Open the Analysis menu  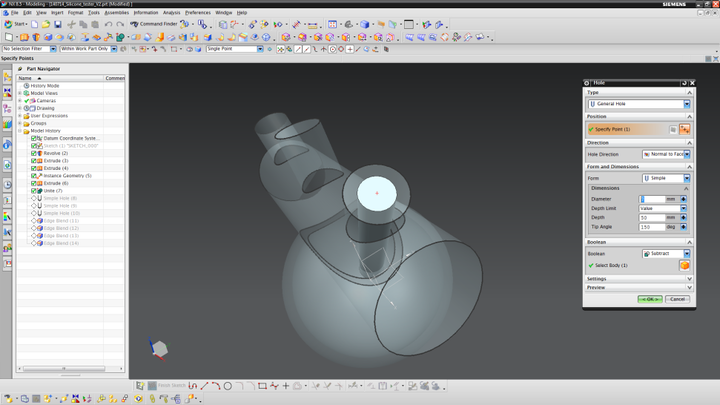click(172, 13)
